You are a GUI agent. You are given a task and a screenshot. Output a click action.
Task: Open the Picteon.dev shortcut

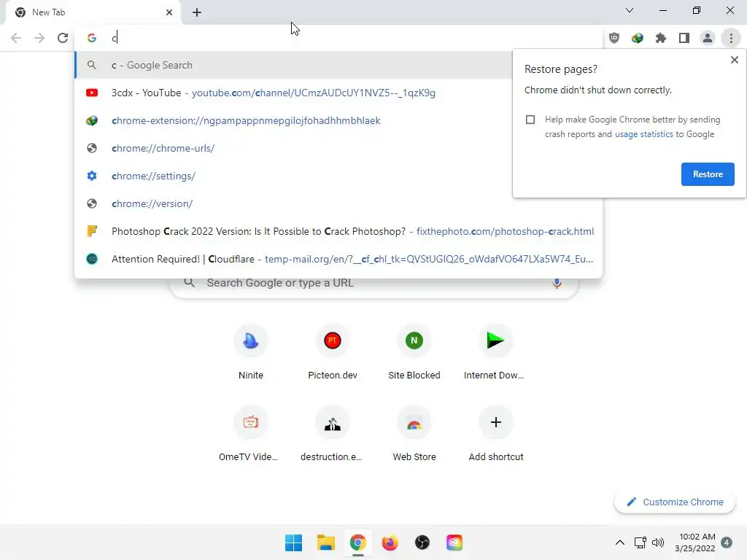click(333, 352)
